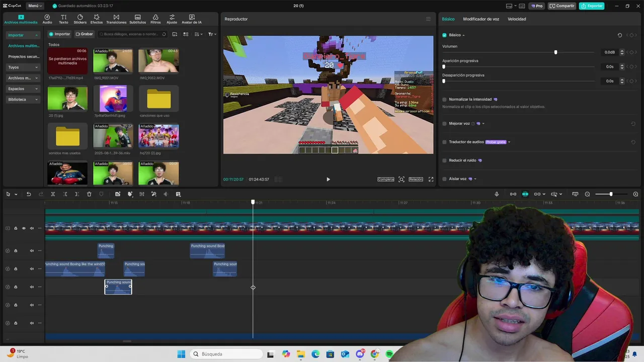Select the IMG_9052.MOV thumbnail
644x362 pixels.
pos(158,60)
